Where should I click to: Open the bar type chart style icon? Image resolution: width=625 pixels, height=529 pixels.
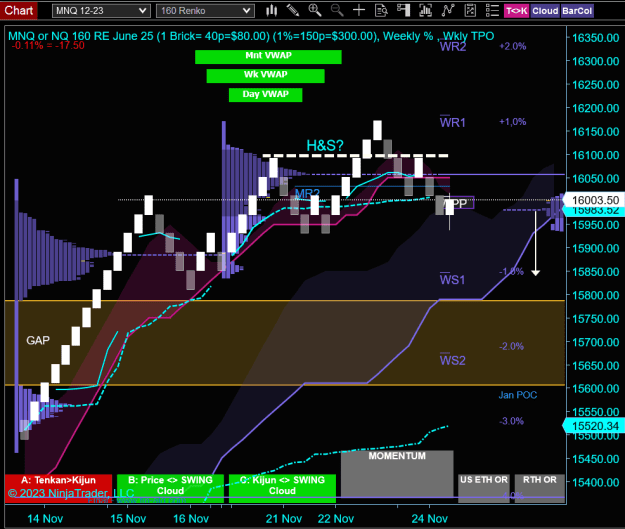(x=271, y=10)
